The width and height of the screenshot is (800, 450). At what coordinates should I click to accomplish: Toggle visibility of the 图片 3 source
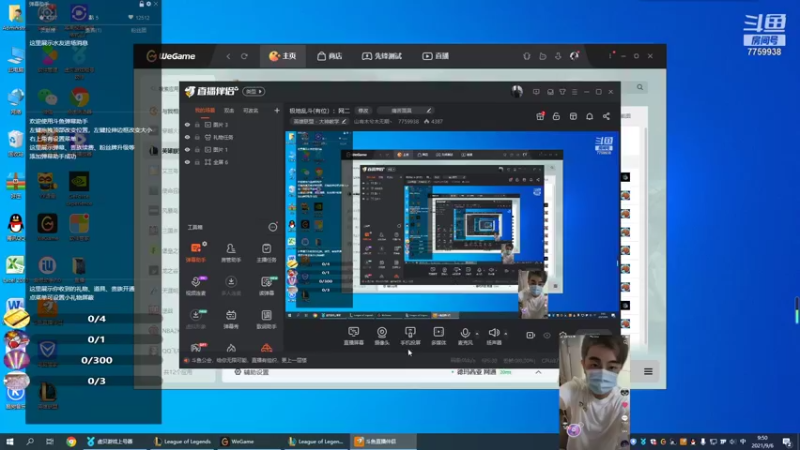[187, 124]
